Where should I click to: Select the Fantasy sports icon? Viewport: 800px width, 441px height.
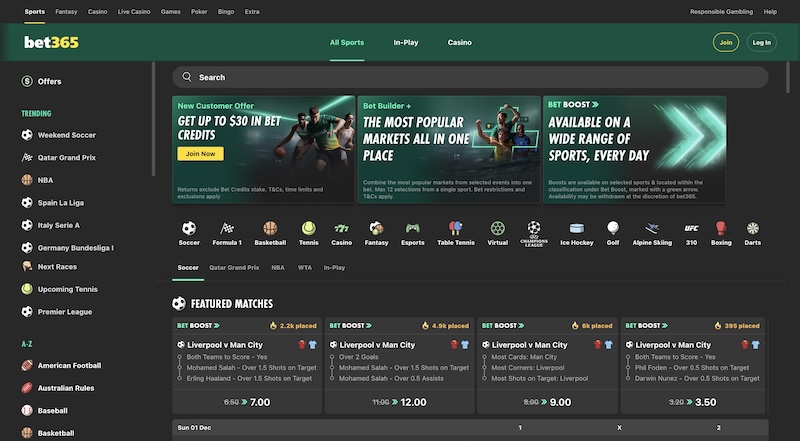[x=377, y=228]
